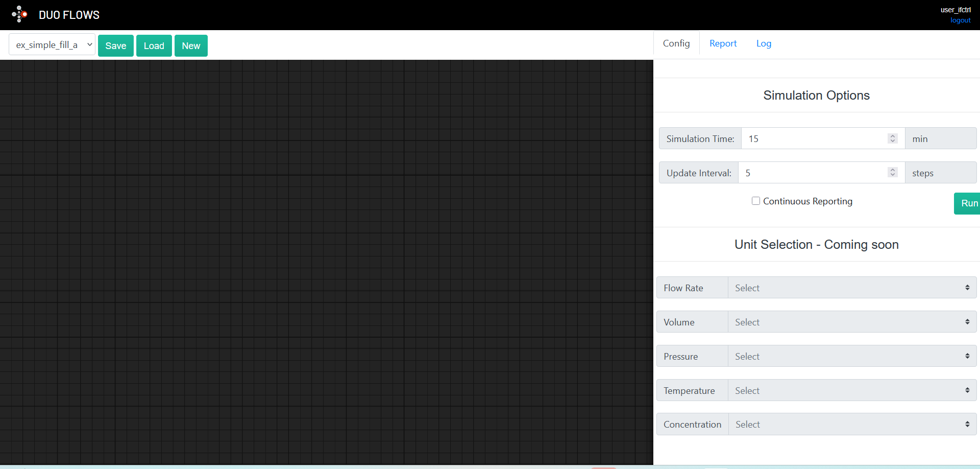Run the simulation
The height and width of the screenshot is (469, 980).
(968, 203)
